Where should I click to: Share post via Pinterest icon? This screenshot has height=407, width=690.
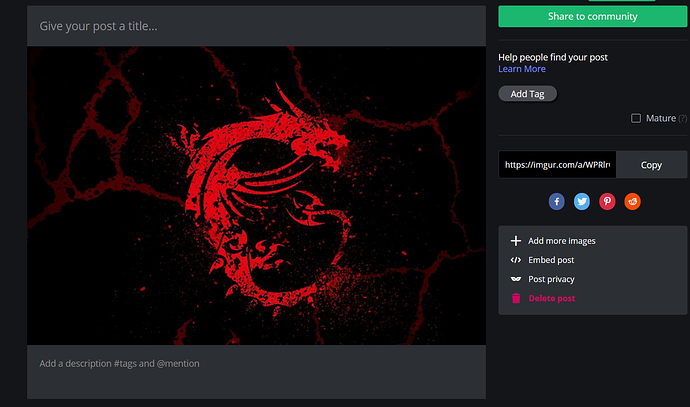[607, 202]
